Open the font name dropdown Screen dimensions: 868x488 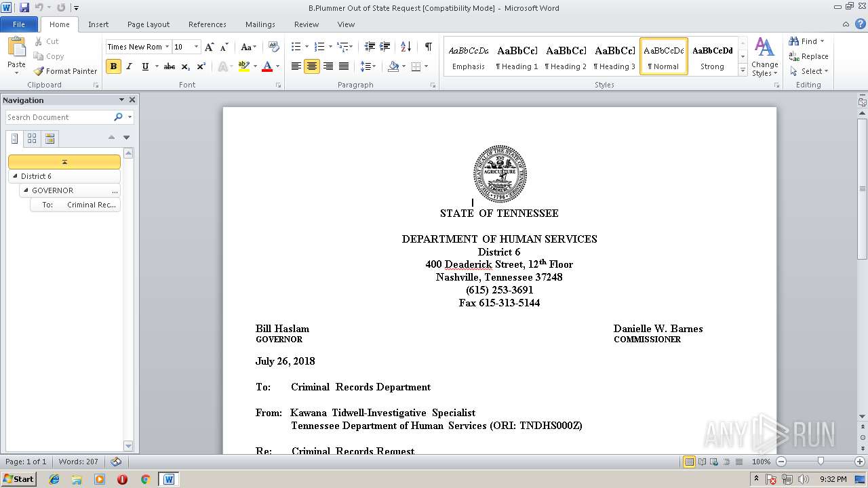(x=167, y=47)
